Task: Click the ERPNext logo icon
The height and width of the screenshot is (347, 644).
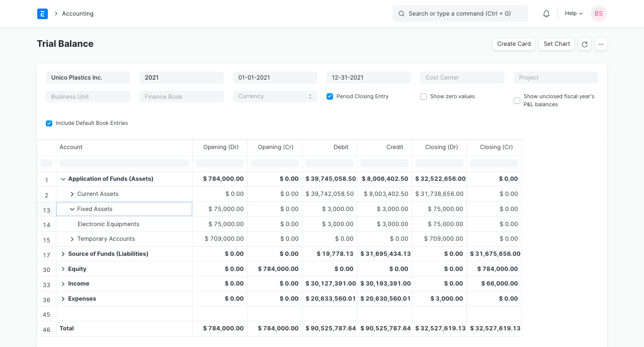Action: [42, 14]
